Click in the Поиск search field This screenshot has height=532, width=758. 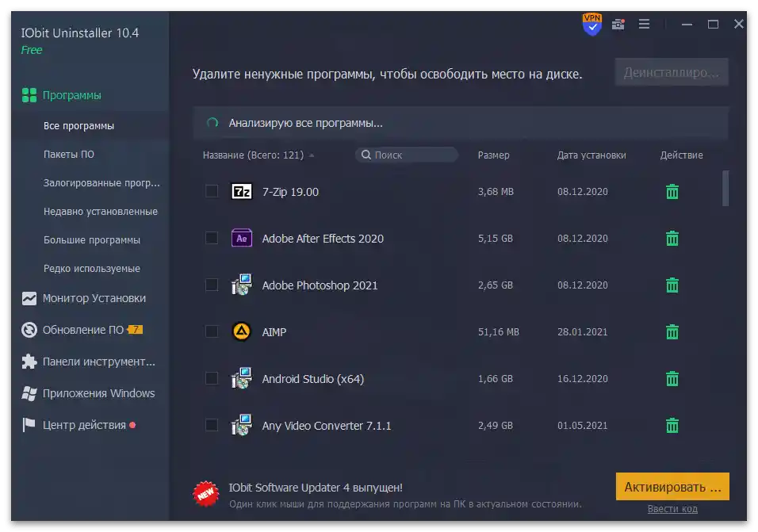point(407,155)
